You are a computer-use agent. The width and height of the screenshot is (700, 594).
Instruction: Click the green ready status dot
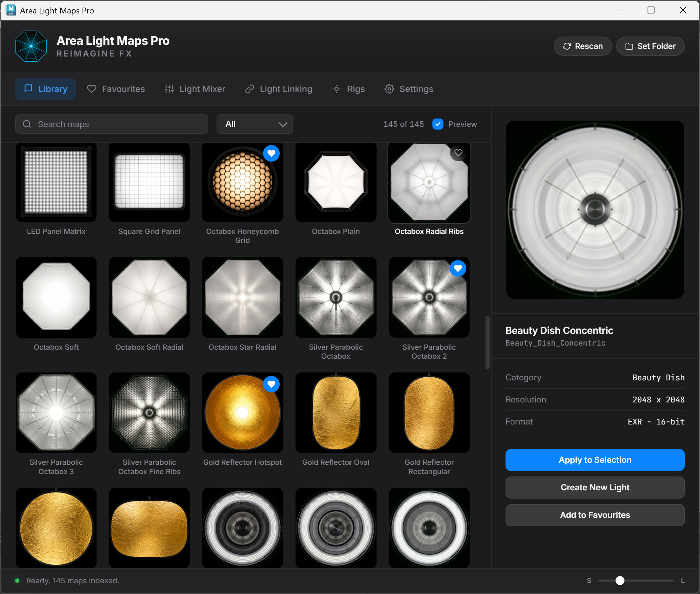click(17, 581)
